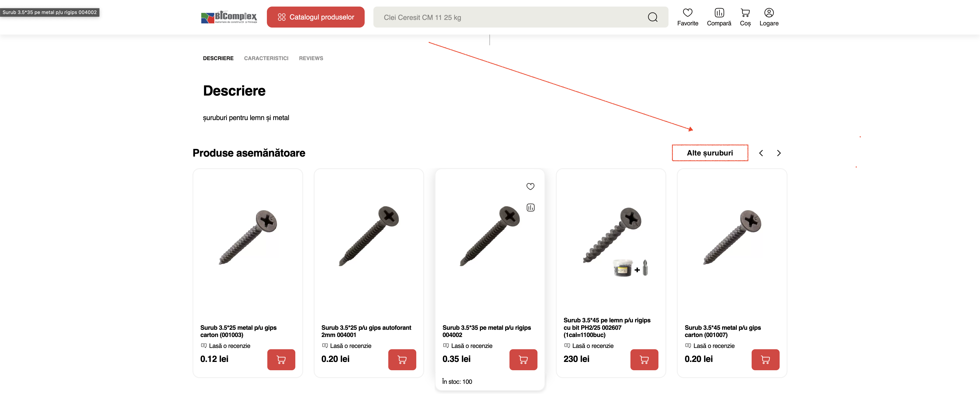This screenshot has height=405, width=980.
Task: Click the search magnifier icon
Action: tap(653, 17)
